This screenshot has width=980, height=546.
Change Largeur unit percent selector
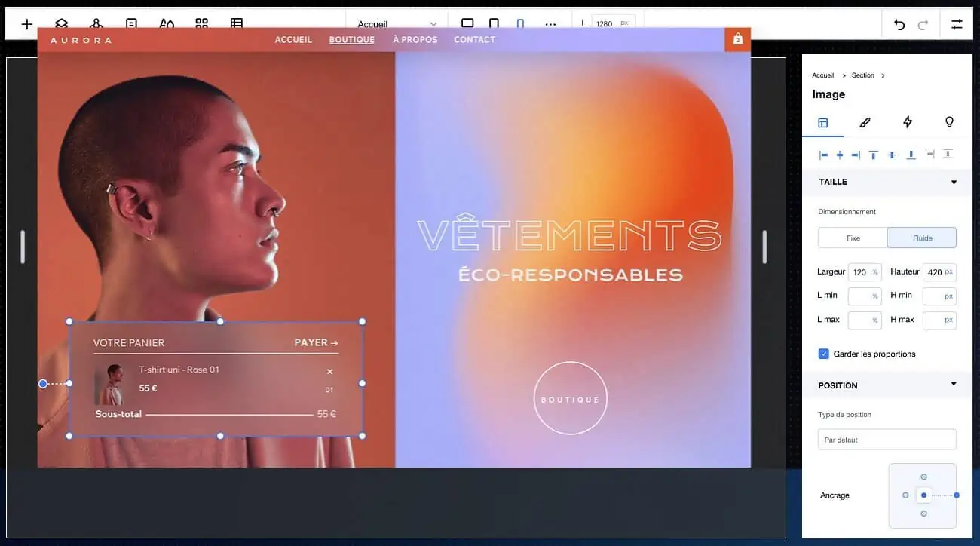875,272
